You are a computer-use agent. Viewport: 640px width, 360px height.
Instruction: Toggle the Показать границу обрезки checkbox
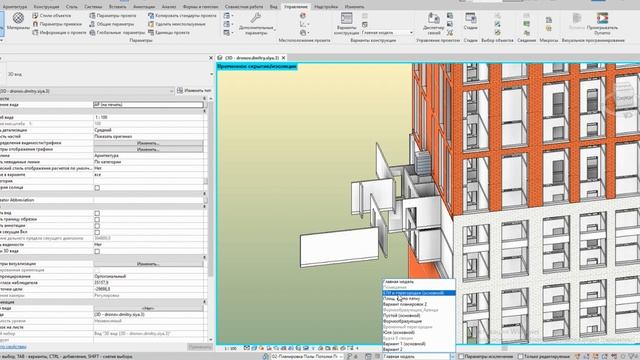[x=97, y=220]
